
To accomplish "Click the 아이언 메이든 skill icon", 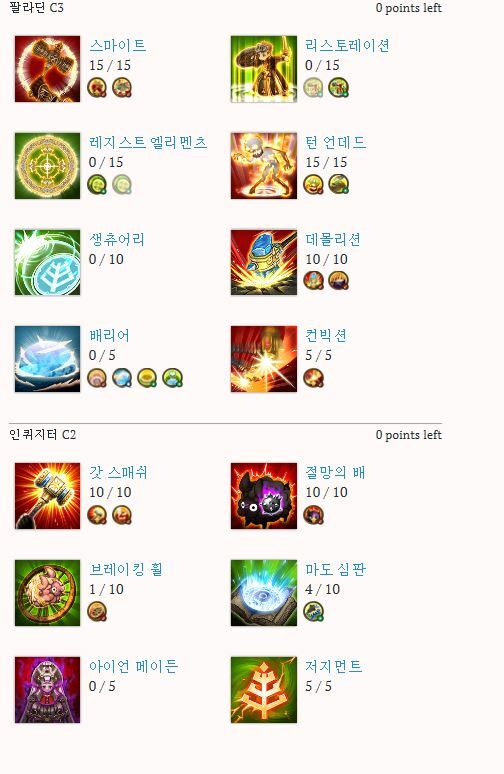I will point(47,690).
